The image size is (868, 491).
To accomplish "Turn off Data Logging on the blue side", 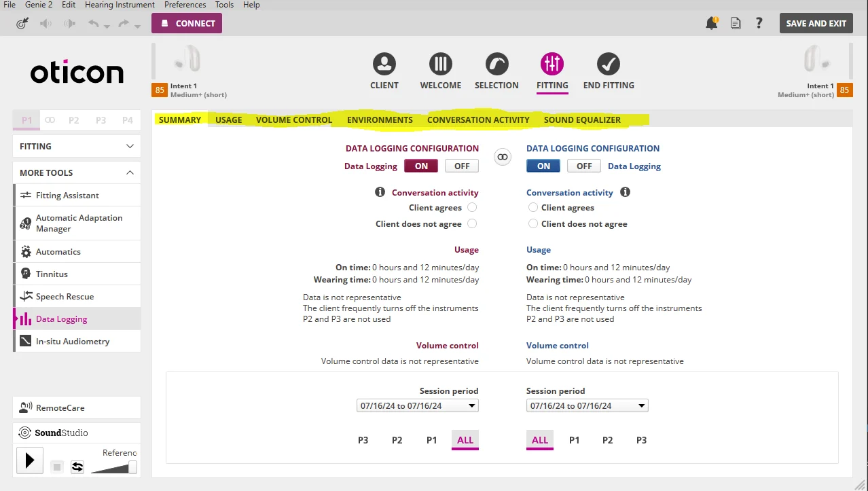I will click(x=584, y=166).
